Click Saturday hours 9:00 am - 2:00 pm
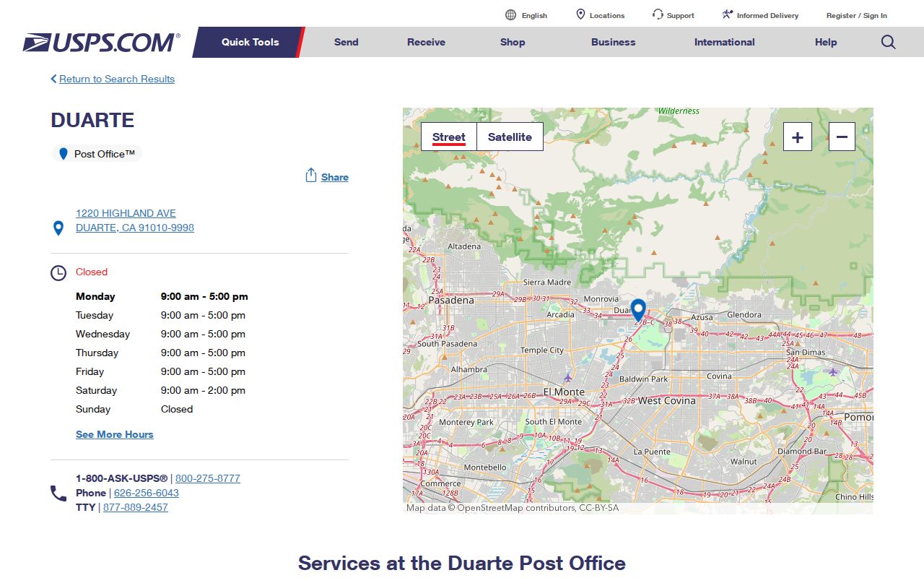The height and width of the screenshot is (578, 924). [x=203, y=390]
